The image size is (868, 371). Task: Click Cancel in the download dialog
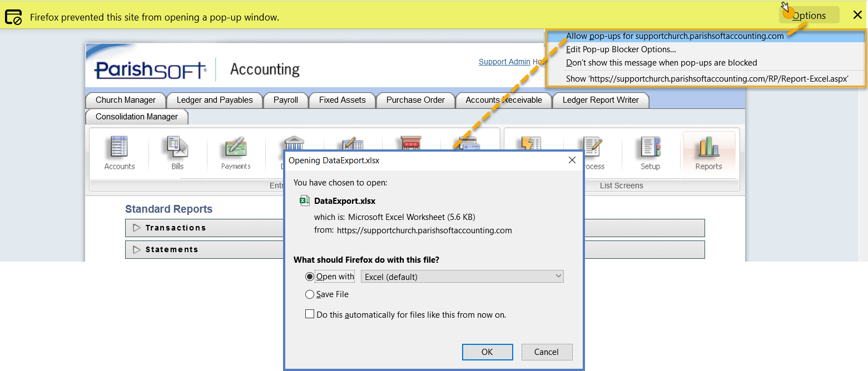click(x=547, y=352)
